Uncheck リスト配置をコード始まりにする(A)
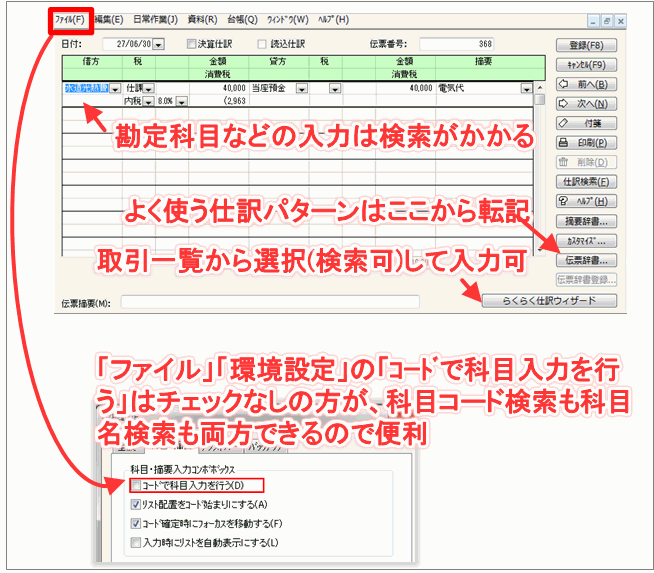Viewport: 654px width, 573px height. point(136,505)
